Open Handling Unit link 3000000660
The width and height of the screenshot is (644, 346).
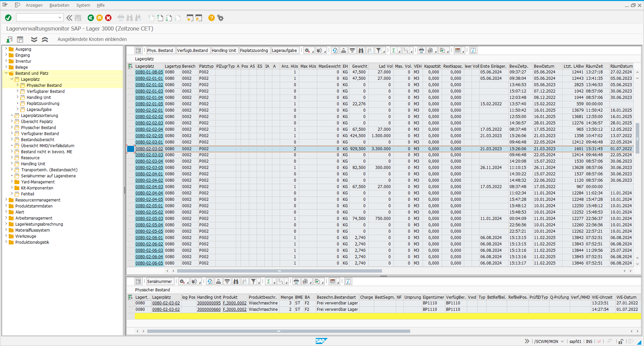point(209,309)
